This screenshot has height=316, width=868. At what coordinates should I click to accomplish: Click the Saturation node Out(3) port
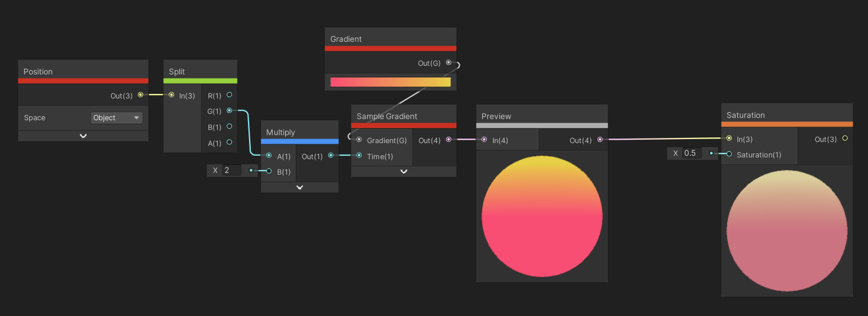tap(845, 139)
